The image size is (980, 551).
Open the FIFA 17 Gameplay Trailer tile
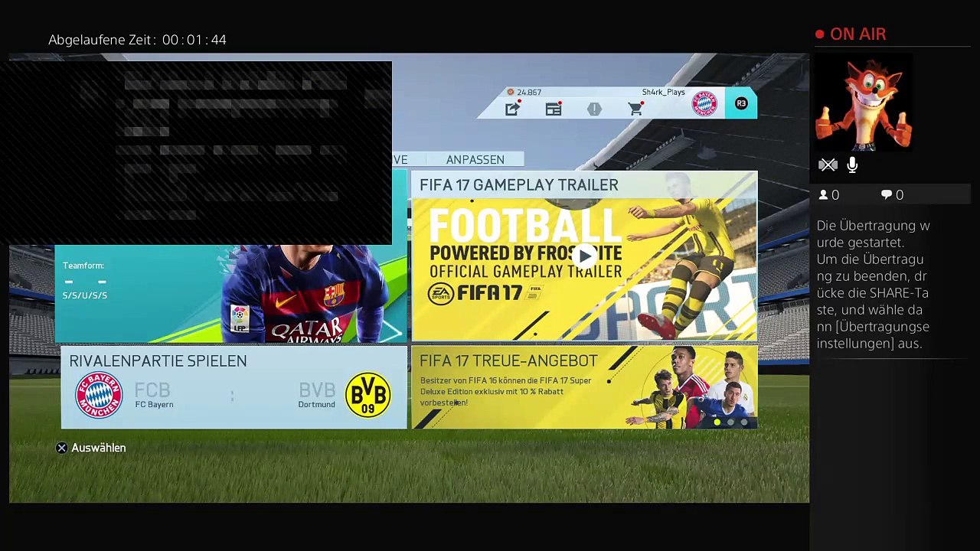point(584,256)
